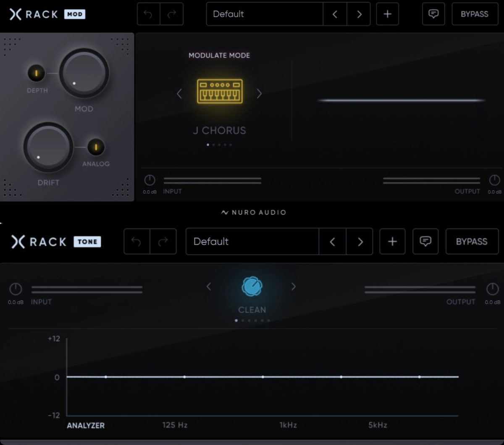
Task: Open feedback chat icon in Rack MOD
Action: tap(433, 14)
